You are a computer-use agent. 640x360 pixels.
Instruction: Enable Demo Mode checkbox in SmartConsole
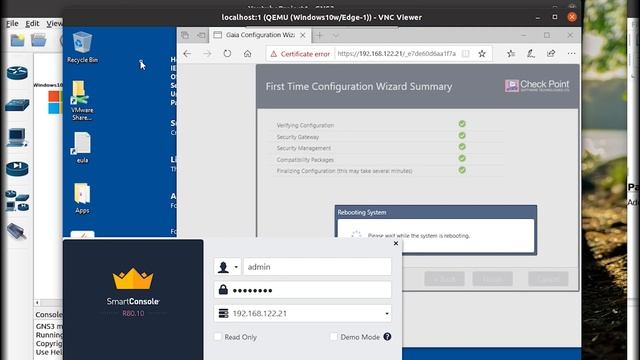pyautogui.click(x=334, y=337)
